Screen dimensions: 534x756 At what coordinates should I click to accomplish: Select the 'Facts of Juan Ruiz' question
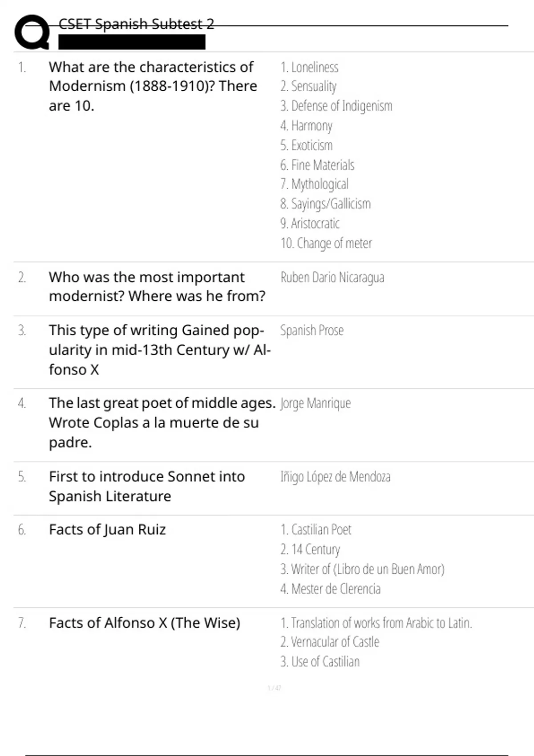[107, 530]
